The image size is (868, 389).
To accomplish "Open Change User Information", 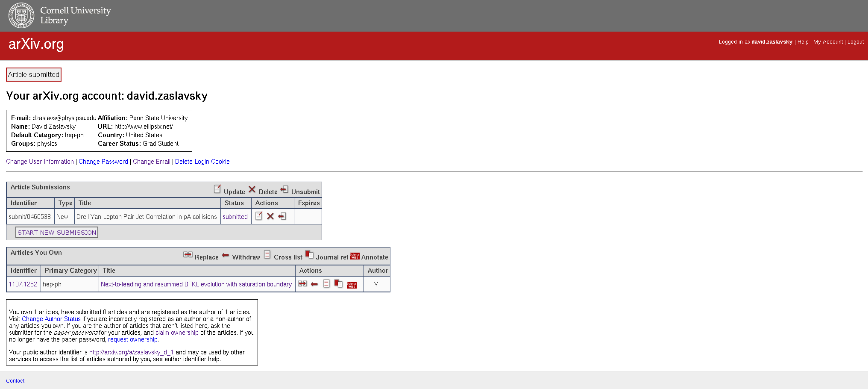I will (x=40, y=162).
